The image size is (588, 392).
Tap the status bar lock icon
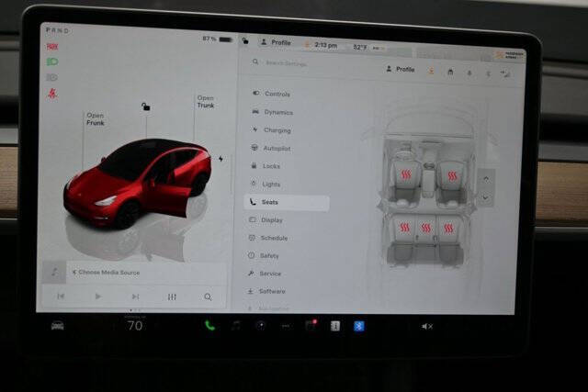click(245, 40)
